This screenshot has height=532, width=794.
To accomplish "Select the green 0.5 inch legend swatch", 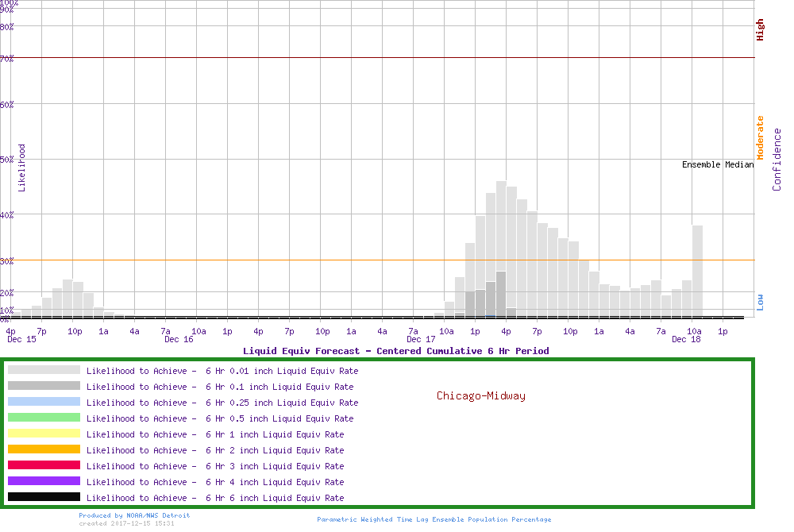I will (x=44, y=418).
